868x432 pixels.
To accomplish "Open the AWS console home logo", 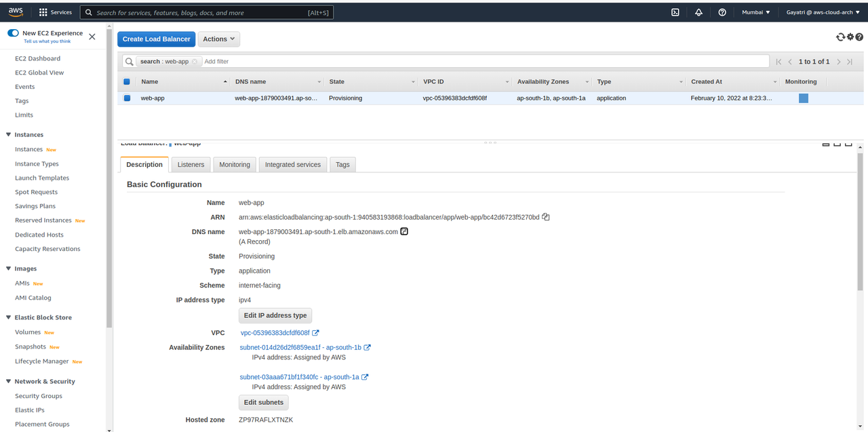I will [x=16, y=12].
